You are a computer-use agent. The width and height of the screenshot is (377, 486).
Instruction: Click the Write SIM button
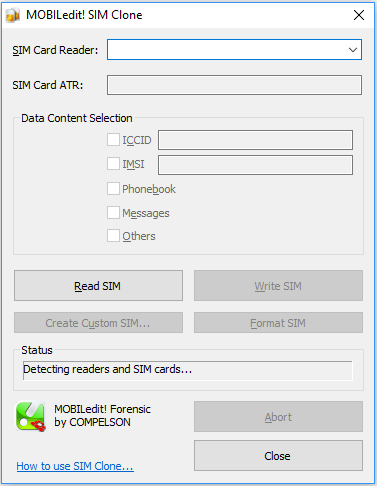coord(278,286)
